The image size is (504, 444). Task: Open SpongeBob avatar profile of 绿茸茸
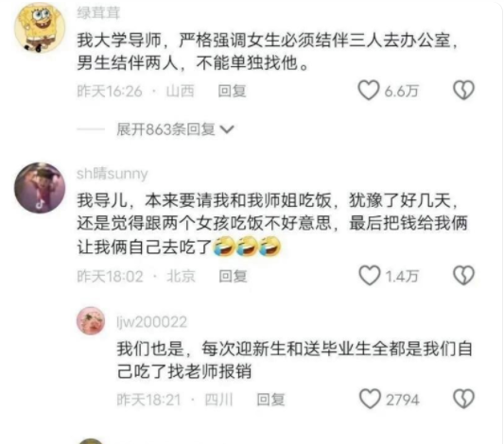(x=40, y=27)
